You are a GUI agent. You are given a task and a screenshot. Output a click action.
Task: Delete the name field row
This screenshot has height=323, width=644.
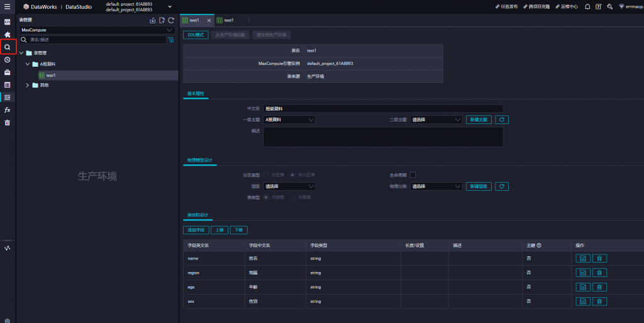[x=599, y=259]
